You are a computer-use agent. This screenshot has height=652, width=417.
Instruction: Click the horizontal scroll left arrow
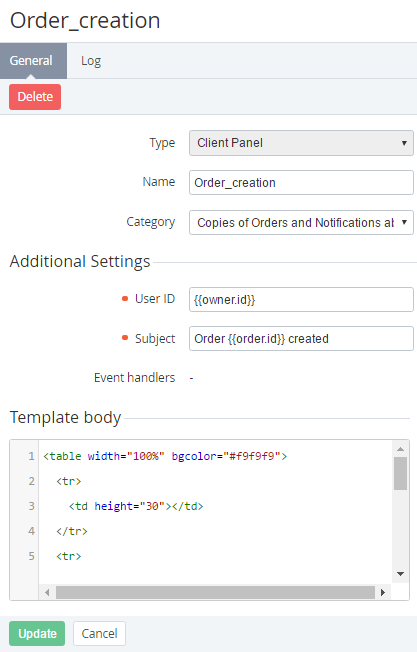point(47,592)
